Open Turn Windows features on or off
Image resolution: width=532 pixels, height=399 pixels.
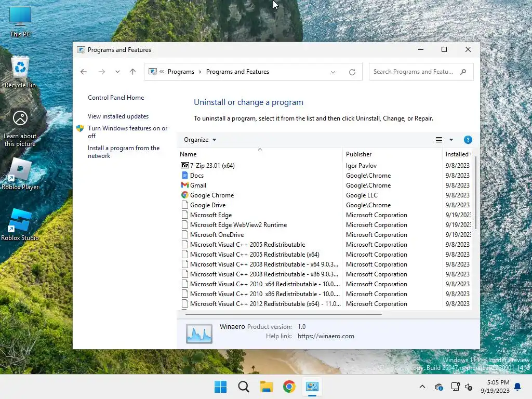point(128,132)
